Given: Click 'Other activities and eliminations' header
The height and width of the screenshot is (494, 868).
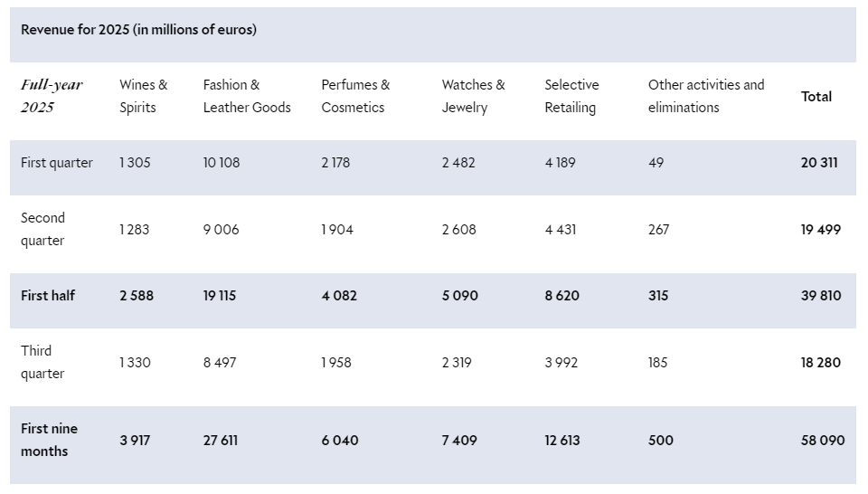Looking at the screenshot, I should tap(705, 96).
